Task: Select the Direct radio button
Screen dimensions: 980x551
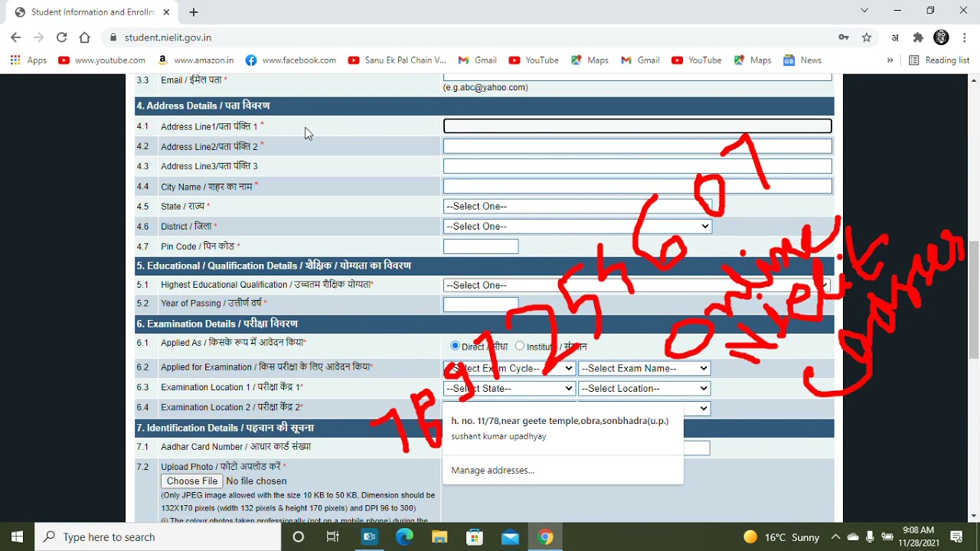Action: [x=456, y=346]
